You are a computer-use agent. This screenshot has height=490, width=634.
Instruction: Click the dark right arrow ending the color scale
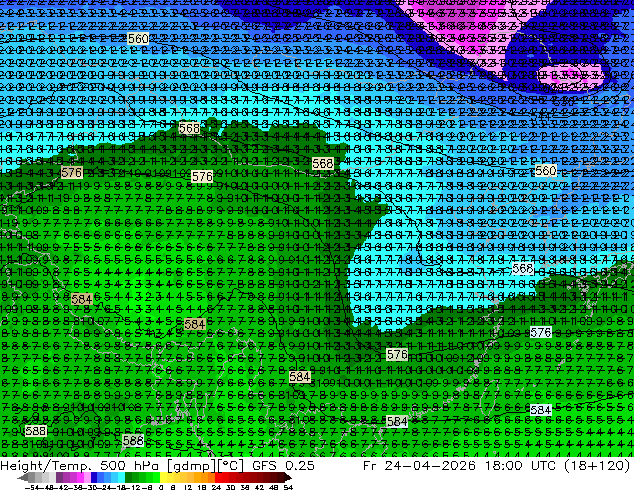(288, 478)
